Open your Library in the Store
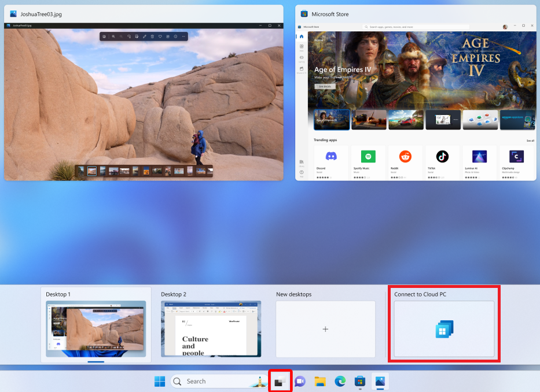The height and width of the screenshot is (392, 540). (x=302, y=161)
